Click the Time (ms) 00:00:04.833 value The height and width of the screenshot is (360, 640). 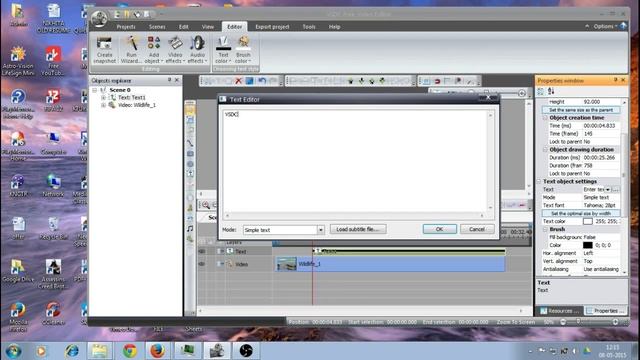[x=599, y=126]
